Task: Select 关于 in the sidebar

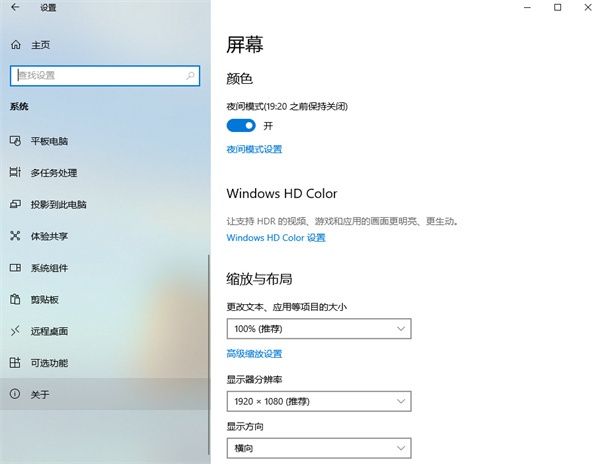Action: [104, 394]
